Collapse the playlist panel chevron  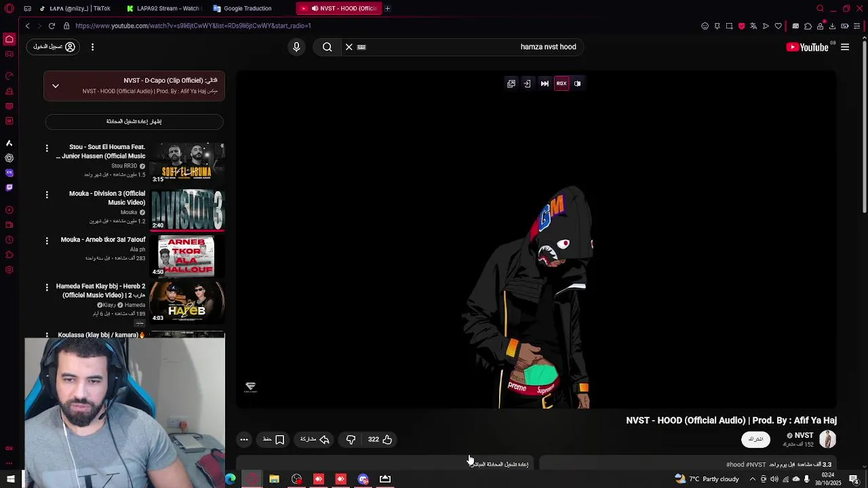click(x=56, y=86)
